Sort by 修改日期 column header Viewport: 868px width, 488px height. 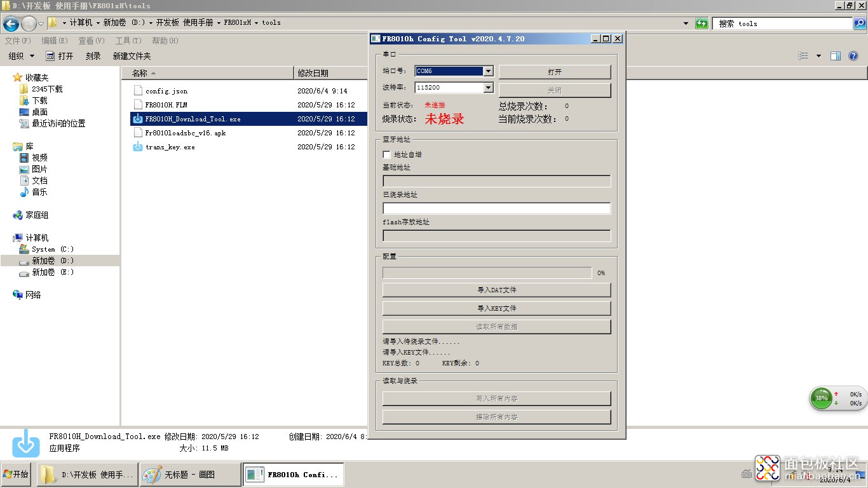coord(330,73)
